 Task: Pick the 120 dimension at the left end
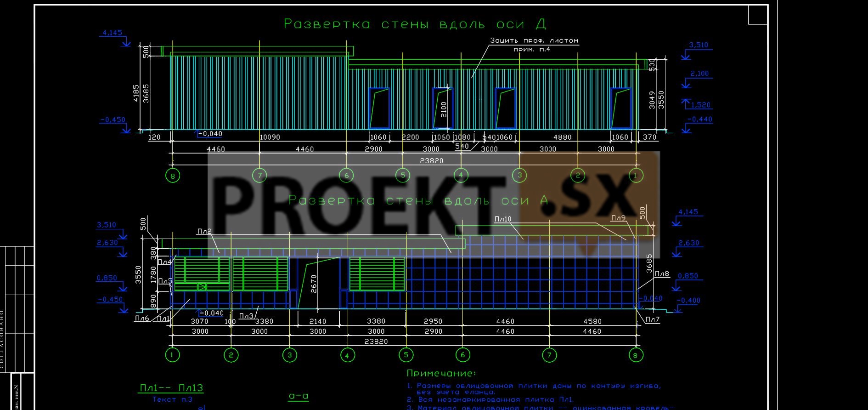coord(155,137)
